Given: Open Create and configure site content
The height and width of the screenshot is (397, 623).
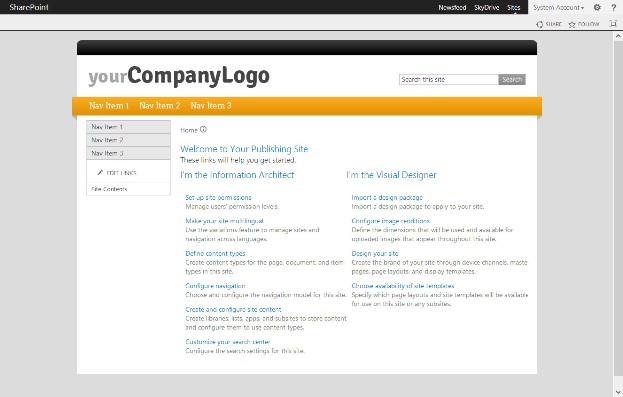Looking at the screenshot, I should [233, 309].
